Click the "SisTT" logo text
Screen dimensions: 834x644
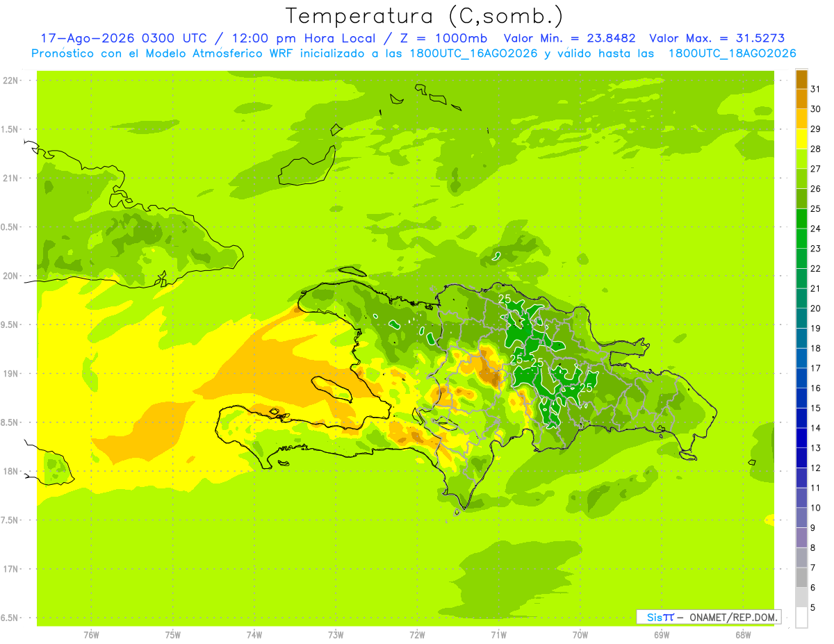660,617
